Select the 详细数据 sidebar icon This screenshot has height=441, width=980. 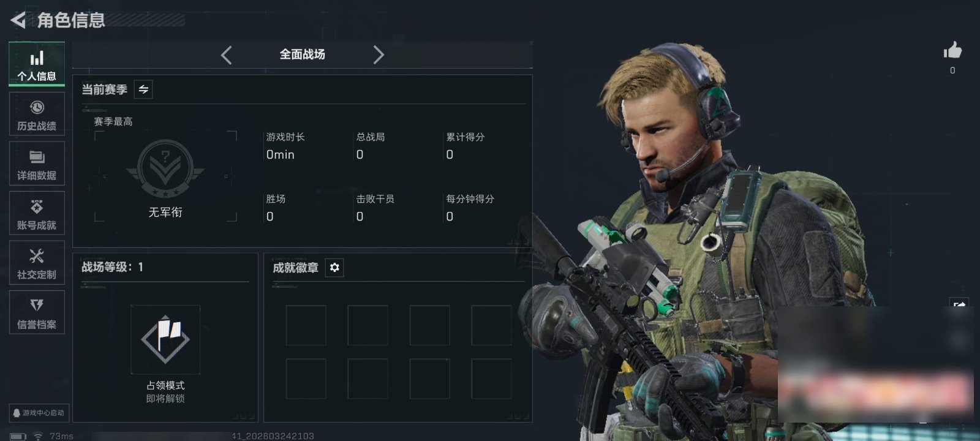click(37, 164)
